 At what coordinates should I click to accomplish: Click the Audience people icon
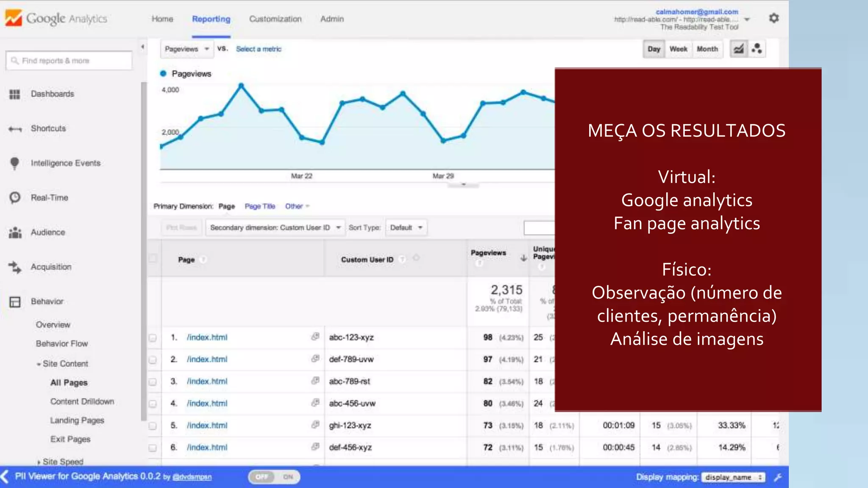[x=15, y=232]
